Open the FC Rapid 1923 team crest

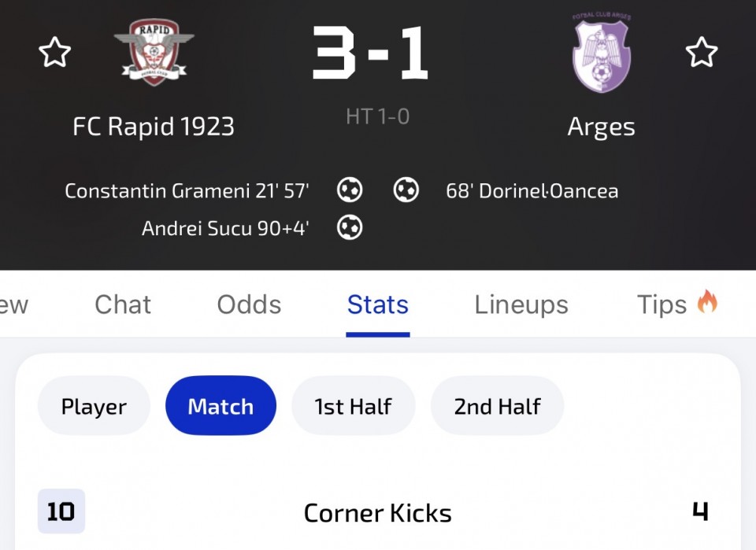point(154,52)
